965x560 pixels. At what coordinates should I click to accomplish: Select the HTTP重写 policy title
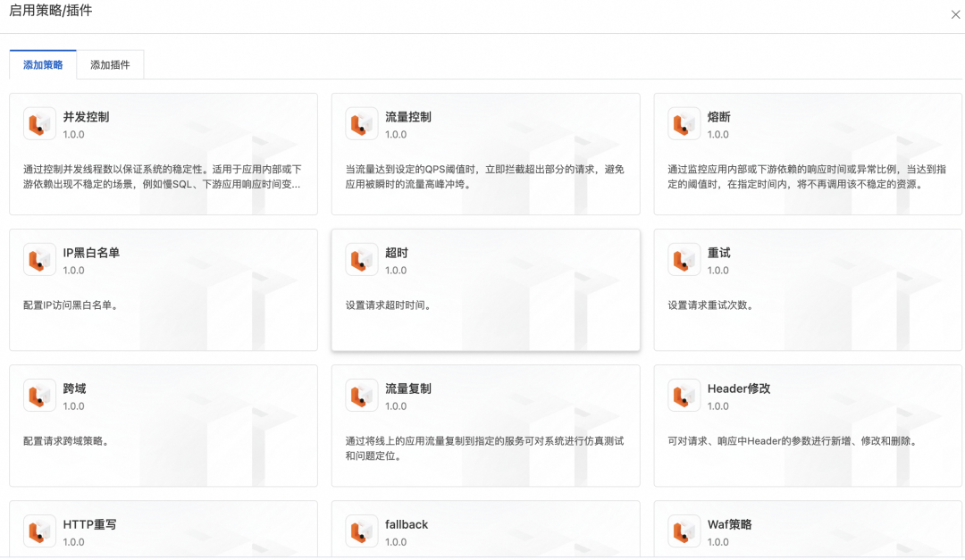tap(90, 525)
